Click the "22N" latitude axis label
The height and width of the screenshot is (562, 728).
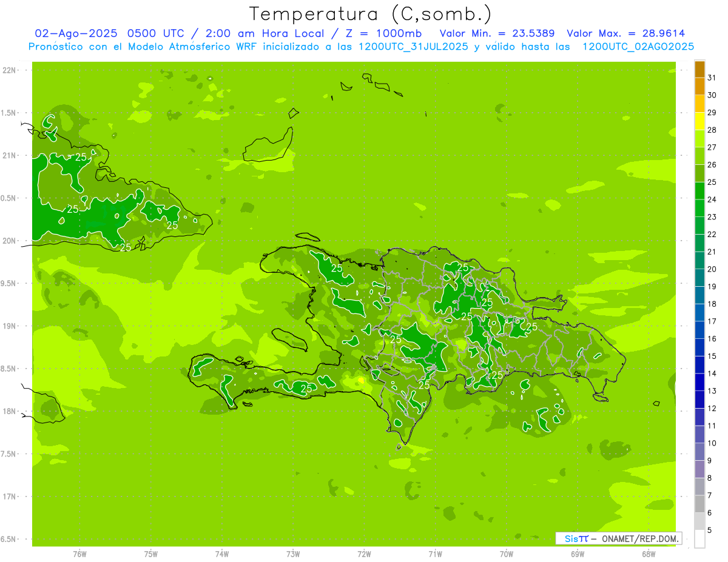tap(10, 70)
